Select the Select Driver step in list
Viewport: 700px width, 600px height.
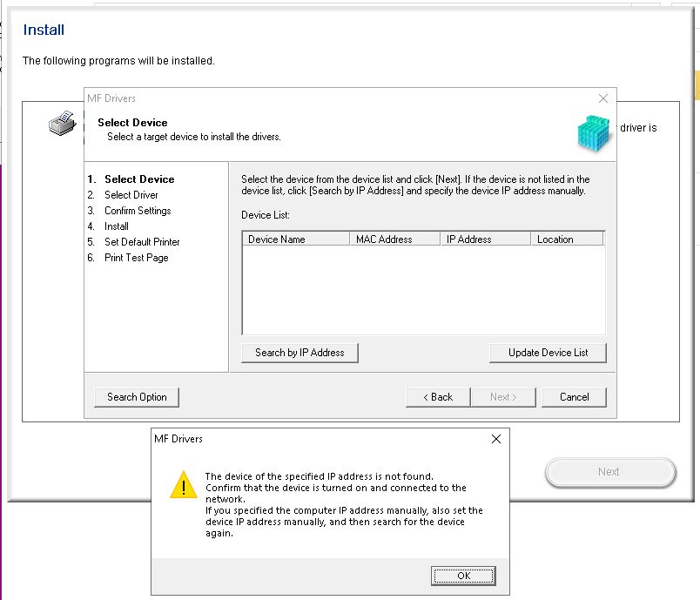[x=131, y=195]
